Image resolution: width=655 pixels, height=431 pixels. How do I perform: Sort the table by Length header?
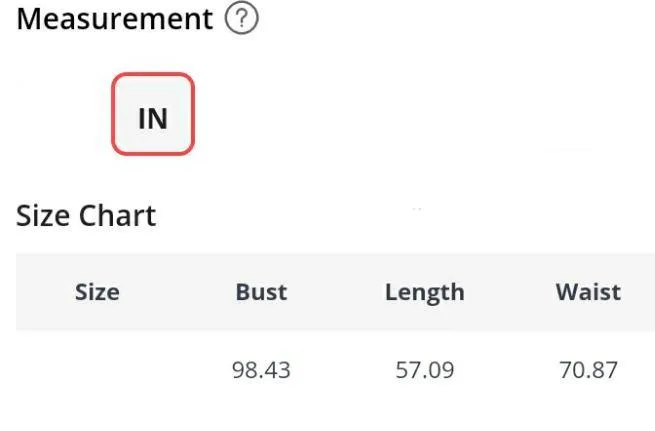coord(425,292)
